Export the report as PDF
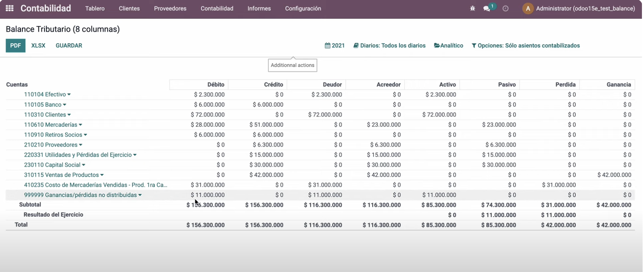Screen dimensions: 644x272 (15, 46)
